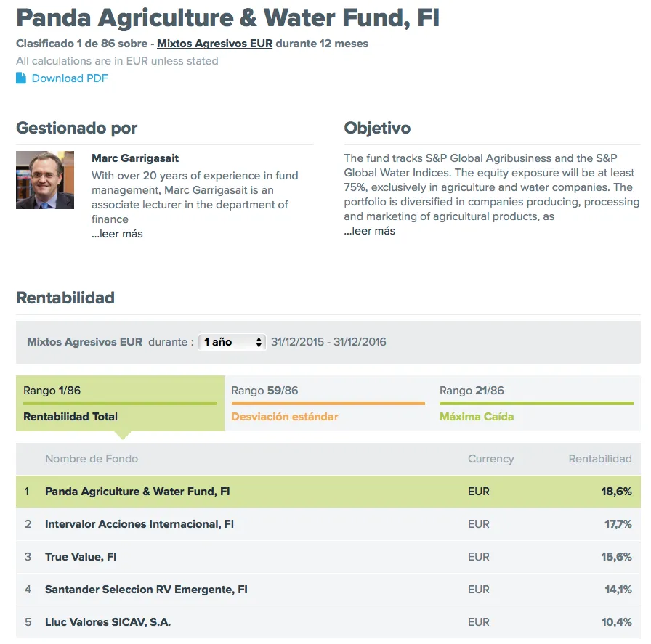Image resolution: width=651 pixels, height=644 pixels.
Task: Click the Nombre de Fondo column header
Action: point(92,459)
